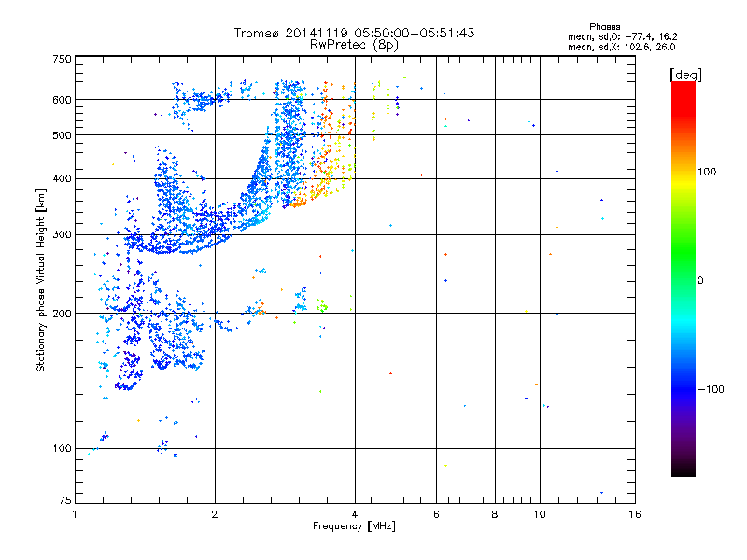Click the 'Stationary phase Virtual Height [km]' label

[41, 280]
